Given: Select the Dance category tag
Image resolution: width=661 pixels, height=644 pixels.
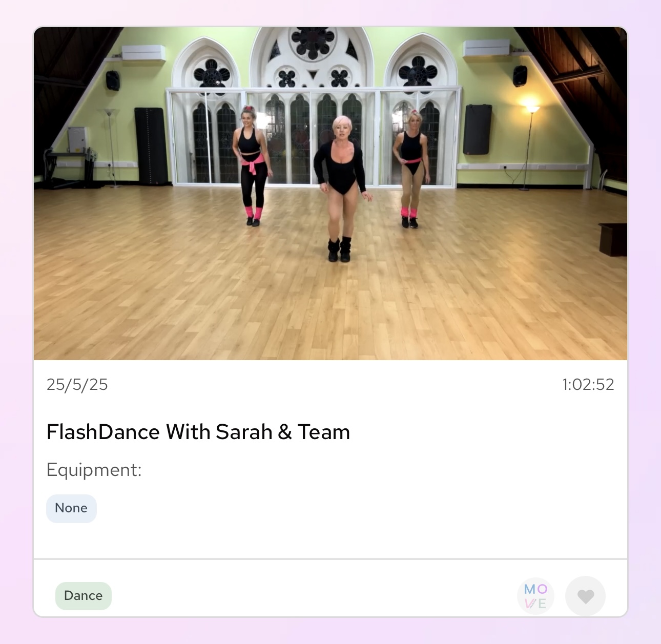Looking at the screenshot, I should pyautogui.click(x=84, y=596).
